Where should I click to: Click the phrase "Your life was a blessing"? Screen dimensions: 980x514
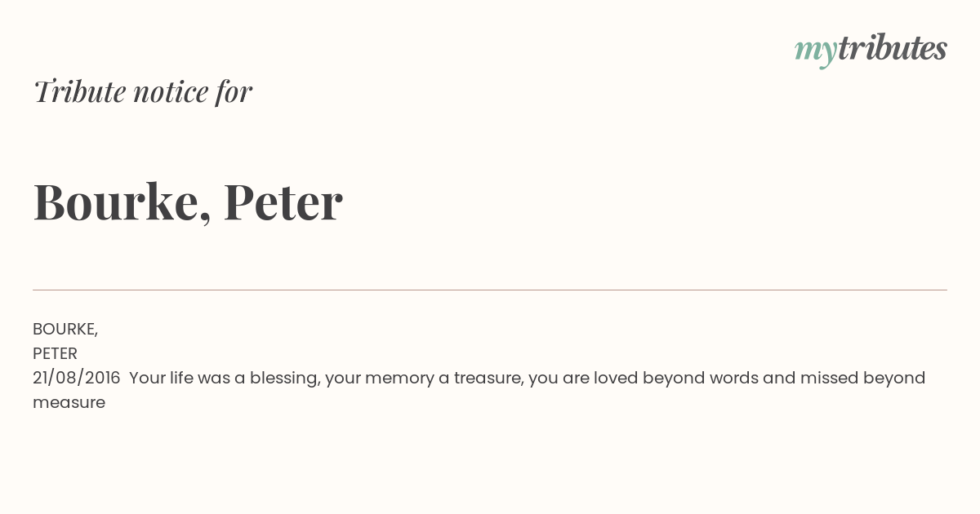(x=224, y=379)
